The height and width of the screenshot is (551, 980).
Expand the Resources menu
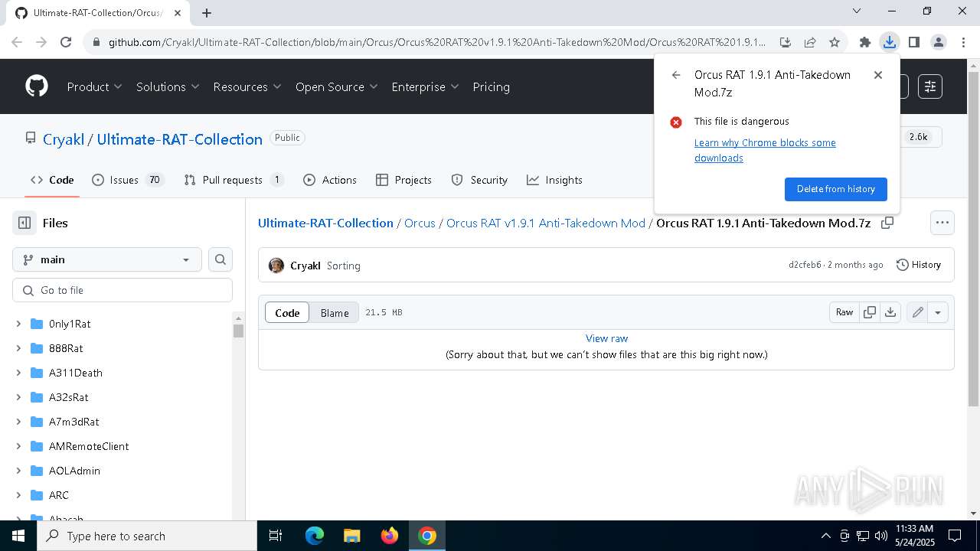(247, 86)
